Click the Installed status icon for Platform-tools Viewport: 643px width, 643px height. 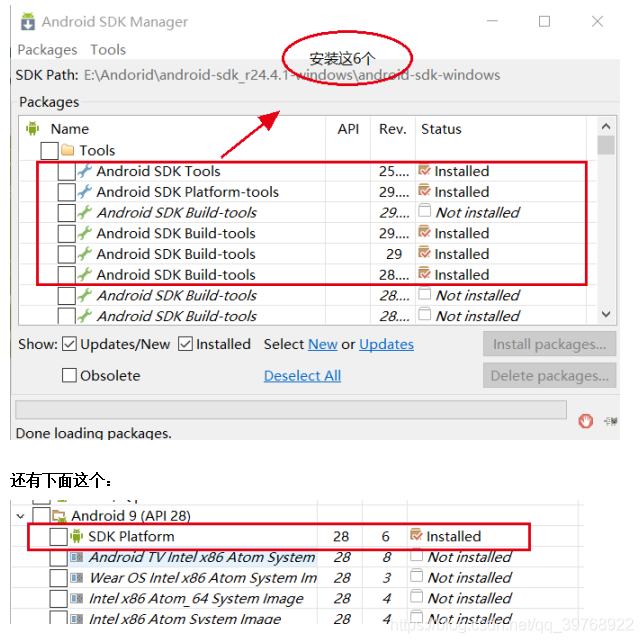tap(424, 191)
